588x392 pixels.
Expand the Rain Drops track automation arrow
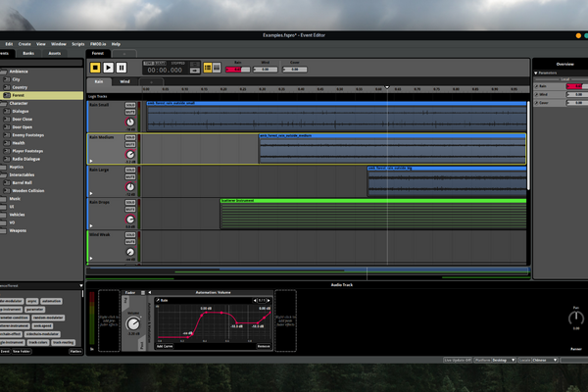91,225
